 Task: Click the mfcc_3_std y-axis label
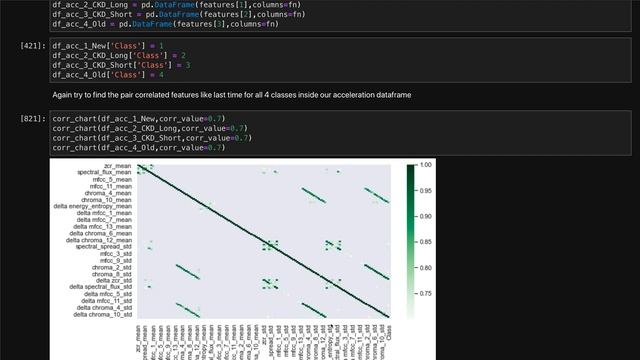(116, 254)
